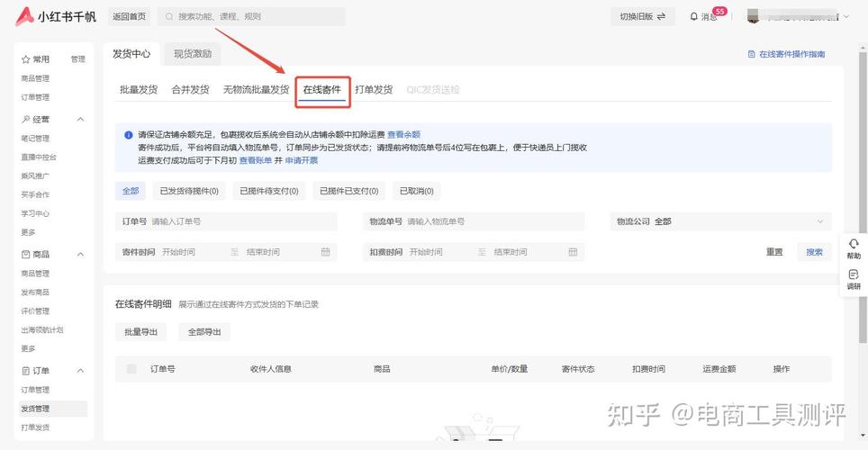Click the magnifier icon in top search

(x=168, y=16)
